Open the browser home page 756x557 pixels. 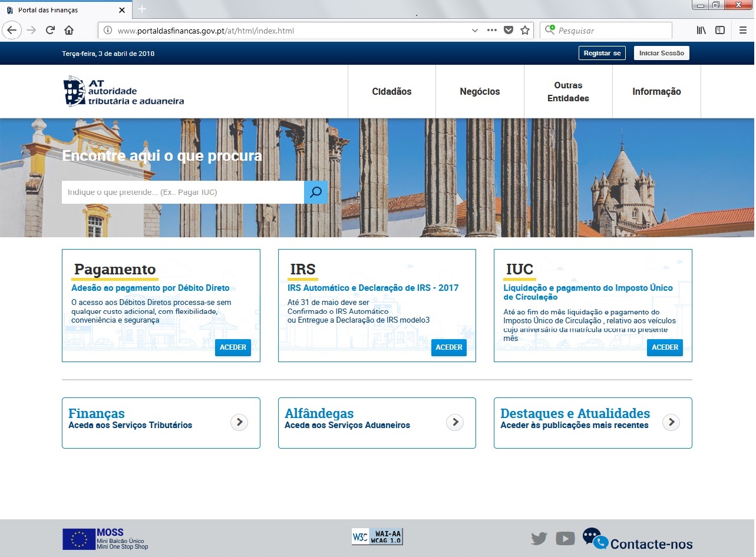[69, 30]
